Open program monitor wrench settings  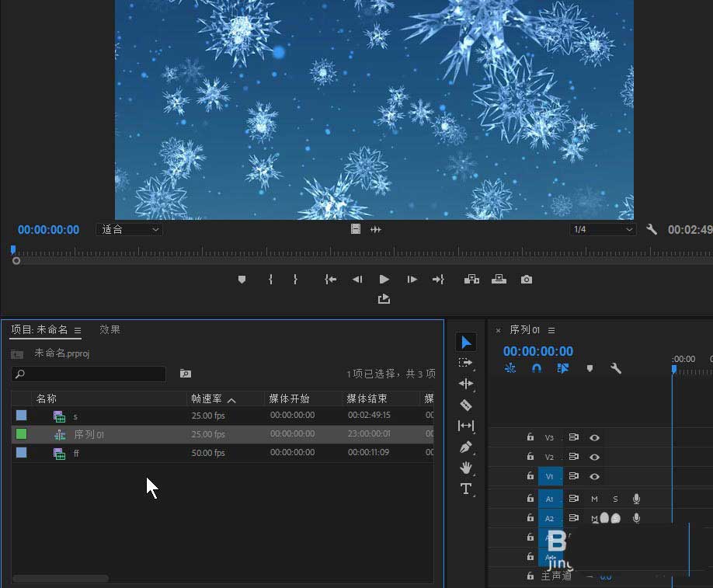[652, 229]
